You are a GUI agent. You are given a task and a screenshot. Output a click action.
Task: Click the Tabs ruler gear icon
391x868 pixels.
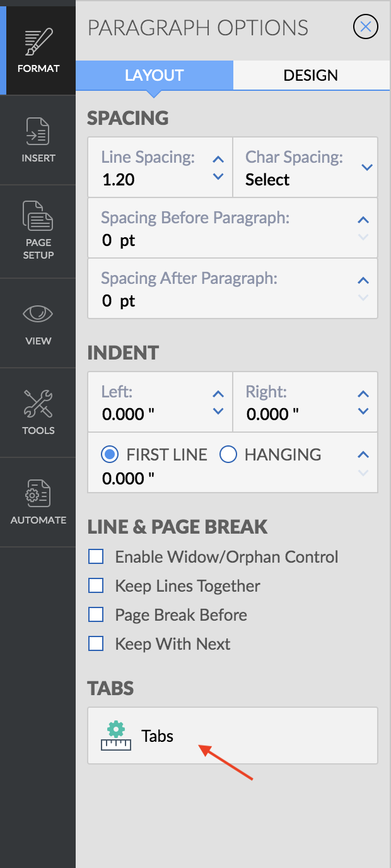pos(115,736)
